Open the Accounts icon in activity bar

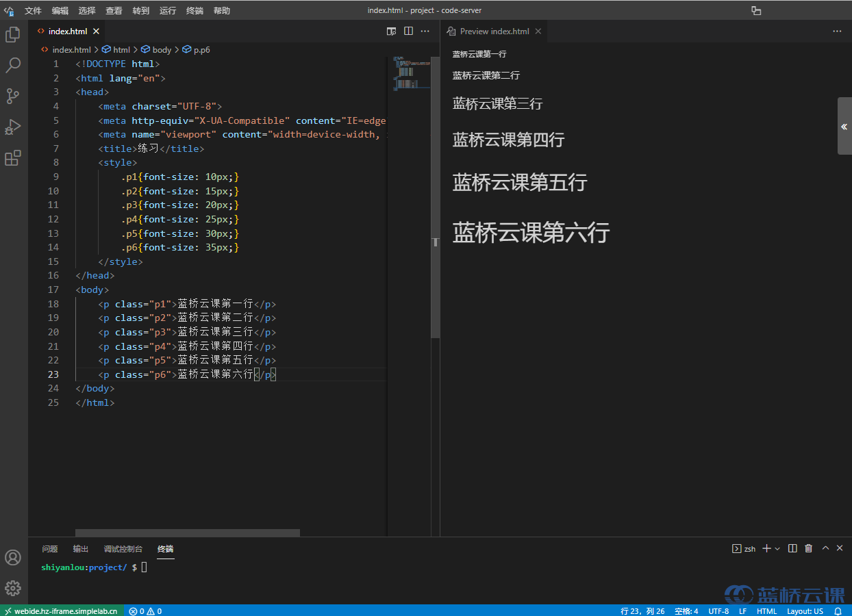point(13,557)
